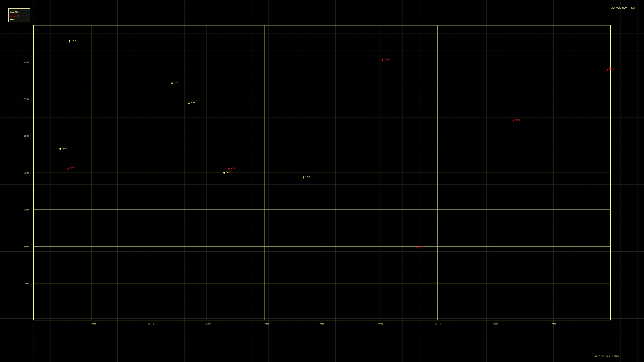Select the MET 00:03:20 mission timer
This screenshot has width=644, height=362.
pos(619,8)
